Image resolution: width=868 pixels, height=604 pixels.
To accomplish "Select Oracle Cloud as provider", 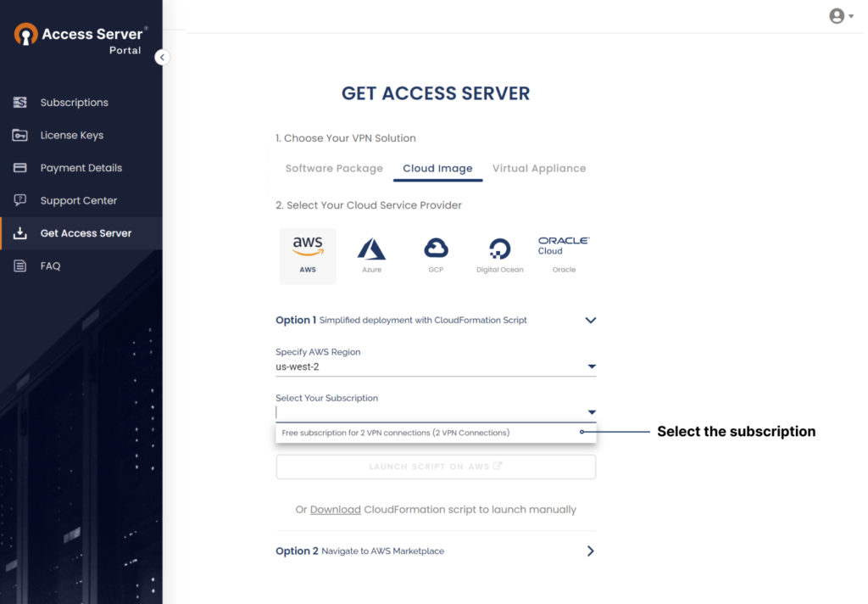I will pos(564,254).
